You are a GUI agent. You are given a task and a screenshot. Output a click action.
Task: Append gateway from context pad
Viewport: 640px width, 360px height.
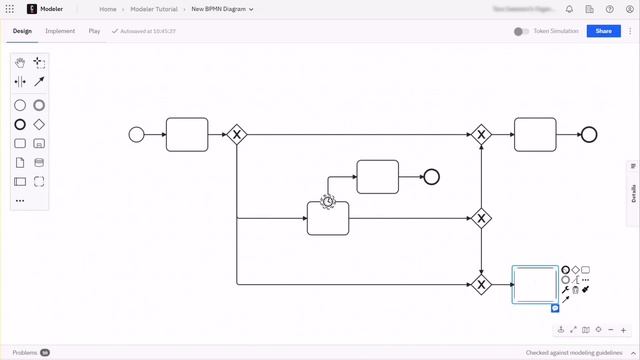[x=576, y=270]
